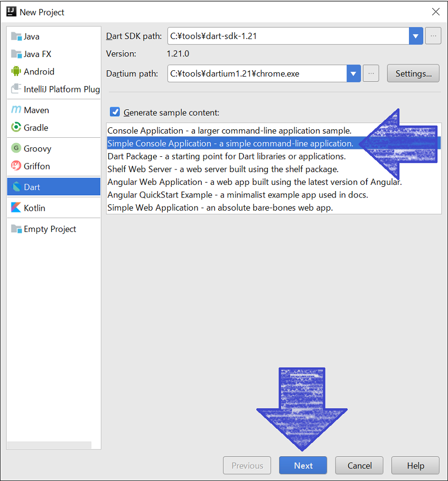448x481 pixels.
Task: Click the Gradle logo icon
Action: pos(16,127)
